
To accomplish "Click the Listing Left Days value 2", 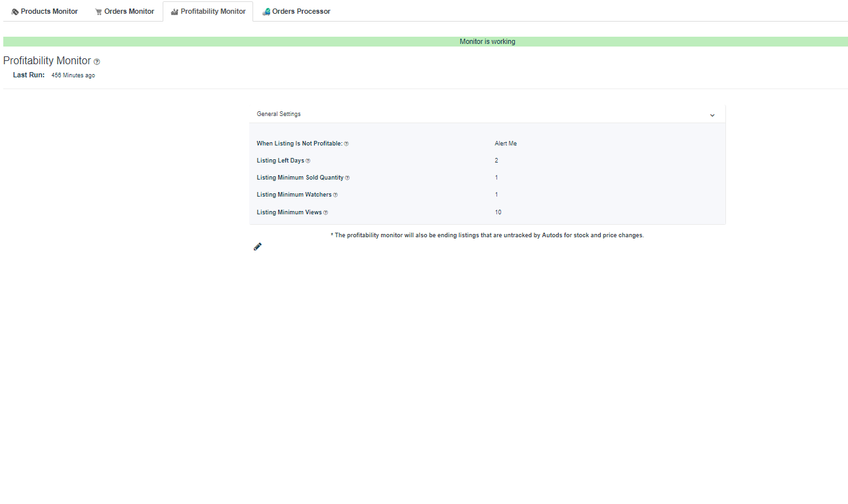I will [x=496, y=161].
